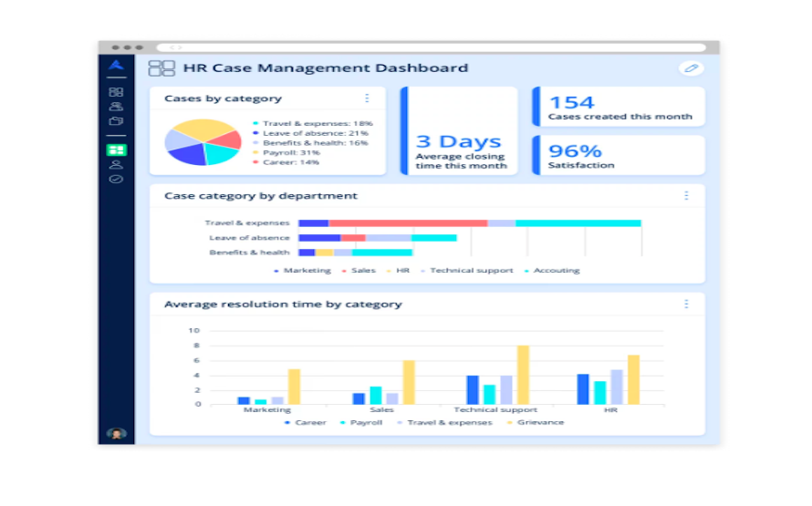Screen dimensions: 812x506
Task: Click the browser address bar
Action: [431, 47]
